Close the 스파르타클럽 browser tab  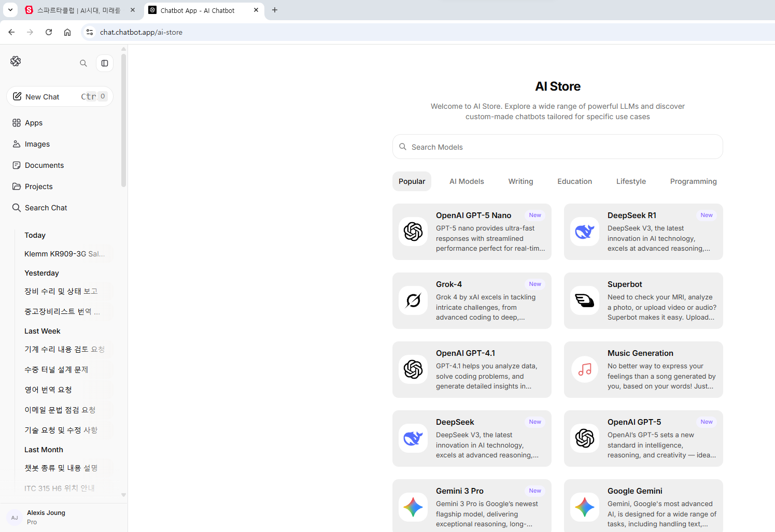(x=133, y=10)
